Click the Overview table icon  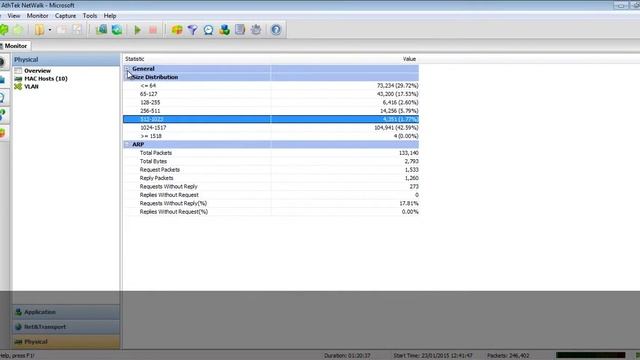pos(18,71)
